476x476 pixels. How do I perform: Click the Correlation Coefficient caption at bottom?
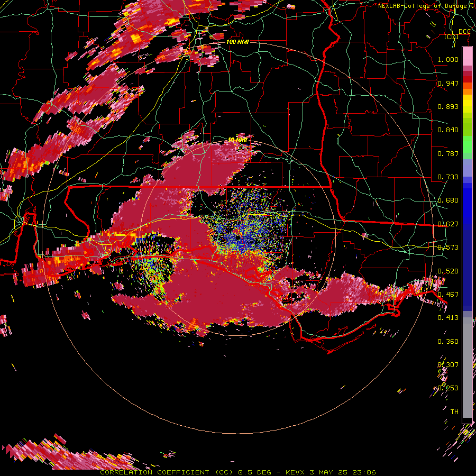(x=238, y=472)
